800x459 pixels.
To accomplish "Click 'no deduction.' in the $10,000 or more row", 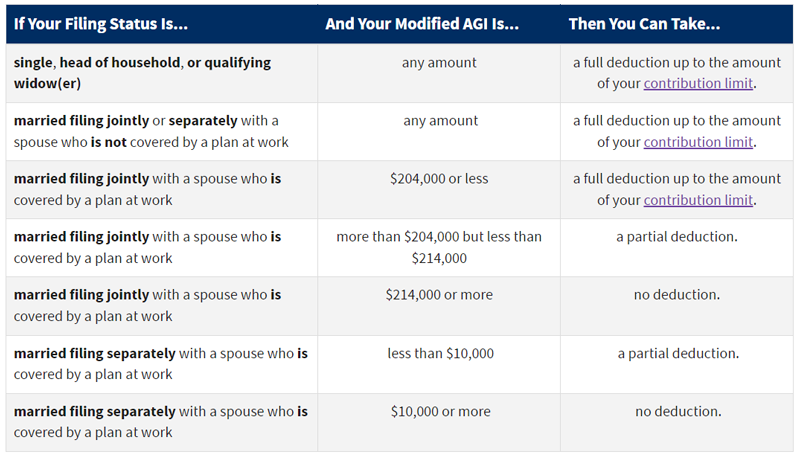I will pos(678,412).
